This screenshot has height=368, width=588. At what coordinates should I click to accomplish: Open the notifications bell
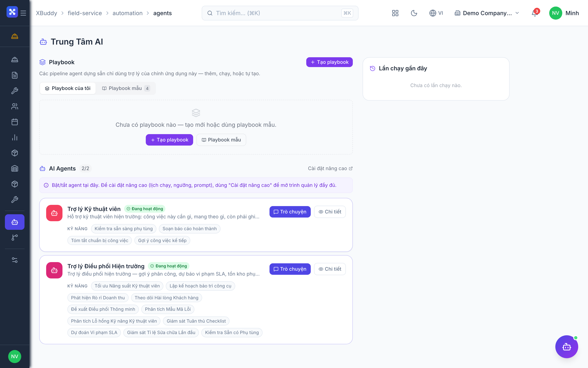pos(535,13)
